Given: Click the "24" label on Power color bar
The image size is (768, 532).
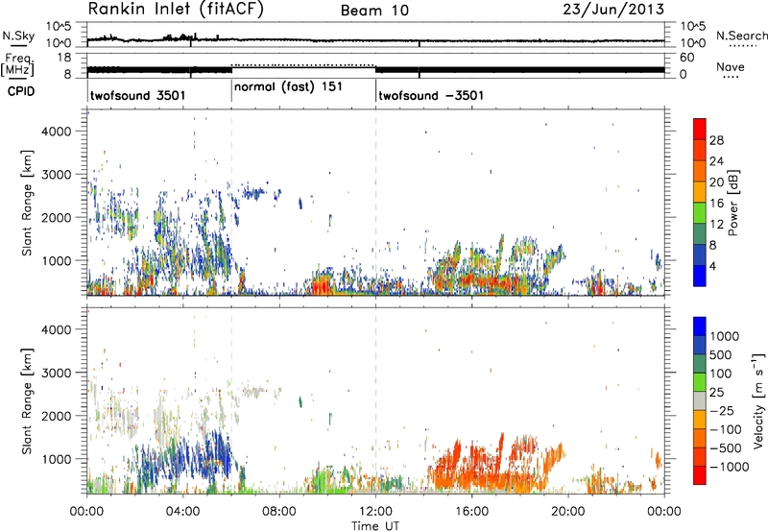Looking at the screenshot, I should pos(716,161).
